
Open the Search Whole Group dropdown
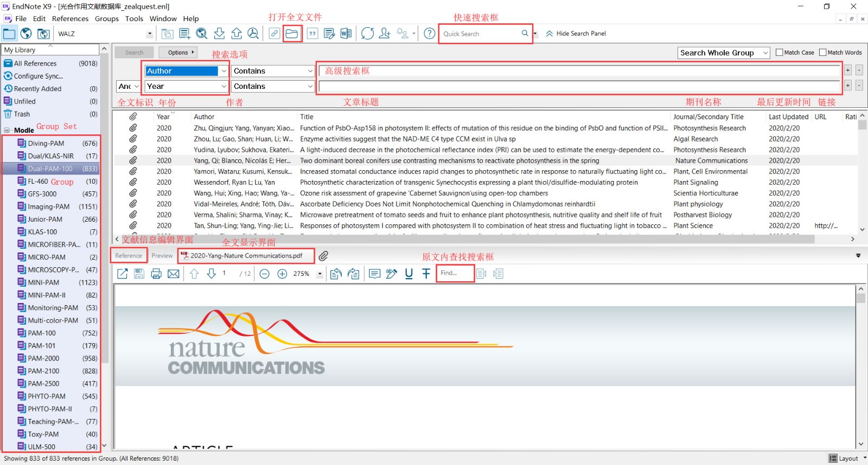(x=765, y=53)
